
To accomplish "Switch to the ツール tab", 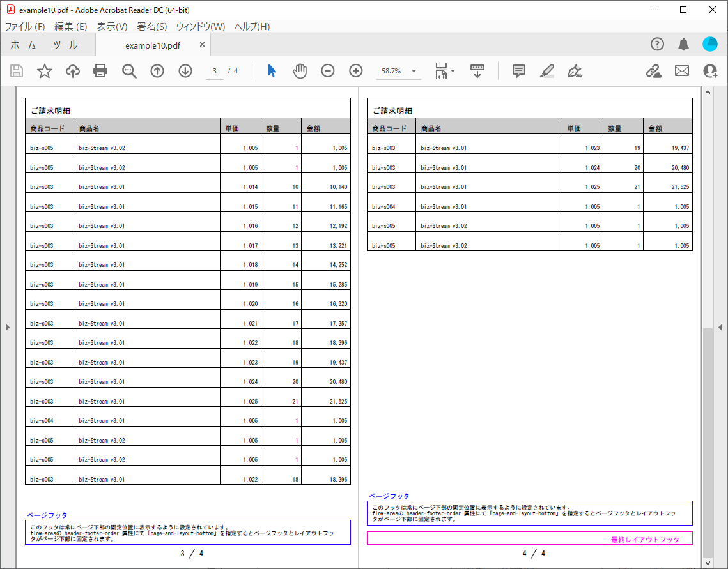I will [65, 45].
